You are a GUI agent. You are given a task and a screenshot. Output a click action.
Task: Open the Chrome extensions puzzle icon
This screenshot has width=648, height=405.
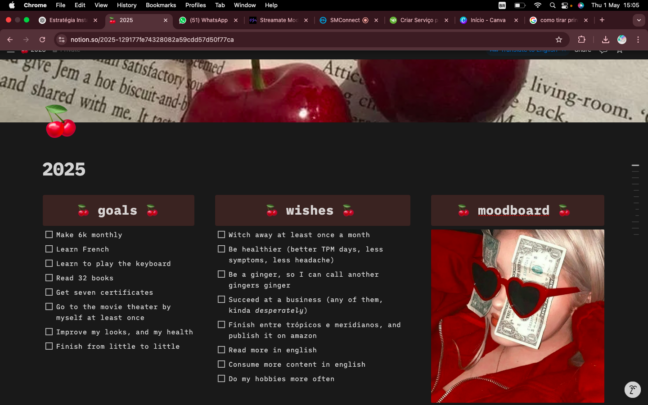582,40
